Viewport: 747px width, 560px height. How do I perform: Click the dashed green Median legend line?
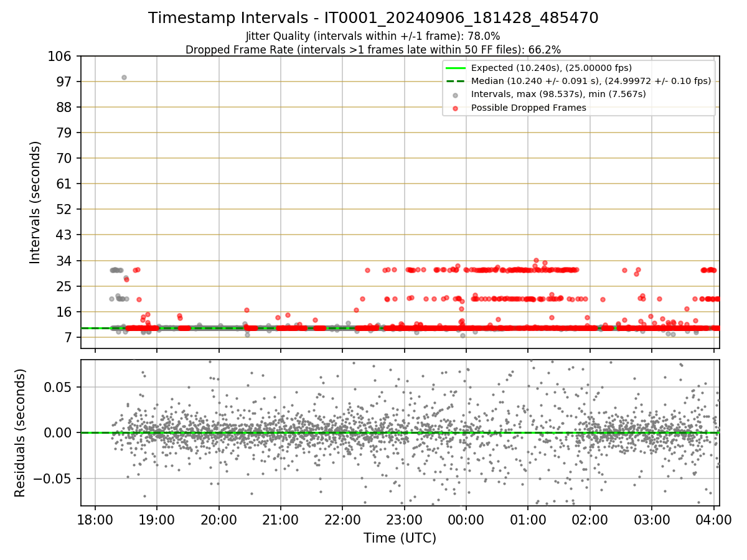(x=455, y=81)
